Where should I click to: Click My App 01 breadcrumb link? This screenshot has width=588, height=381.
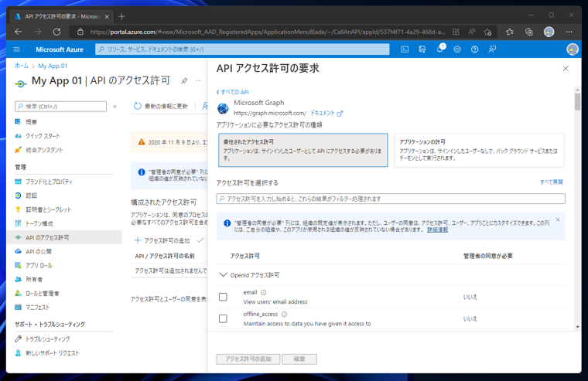click(x=53, y=66)
